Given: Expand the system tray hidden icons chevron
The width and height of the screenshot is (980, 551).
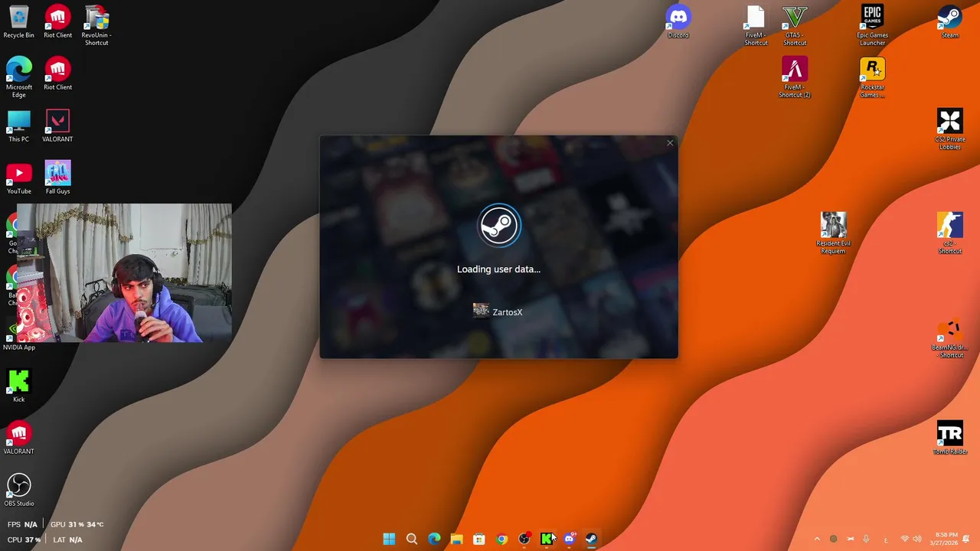Looking at the screenshot, I should 817,539.
